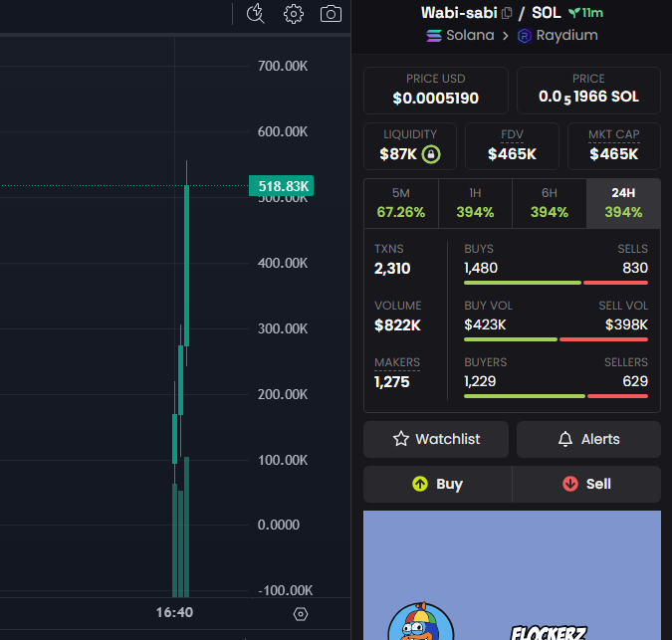Open chart settings gear icon

pyautogui.click(x=294, y=14)
